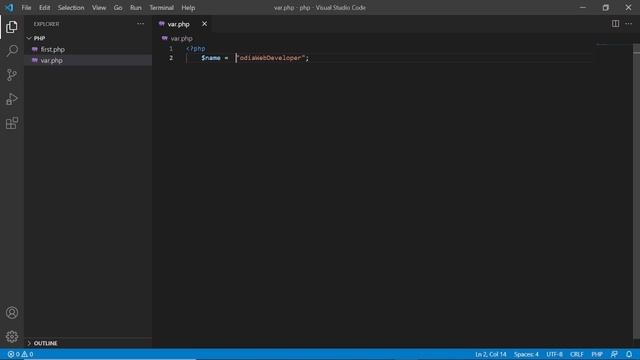Restore down the VS Code window
Screen dimensions: 640x360
point(606,7)
